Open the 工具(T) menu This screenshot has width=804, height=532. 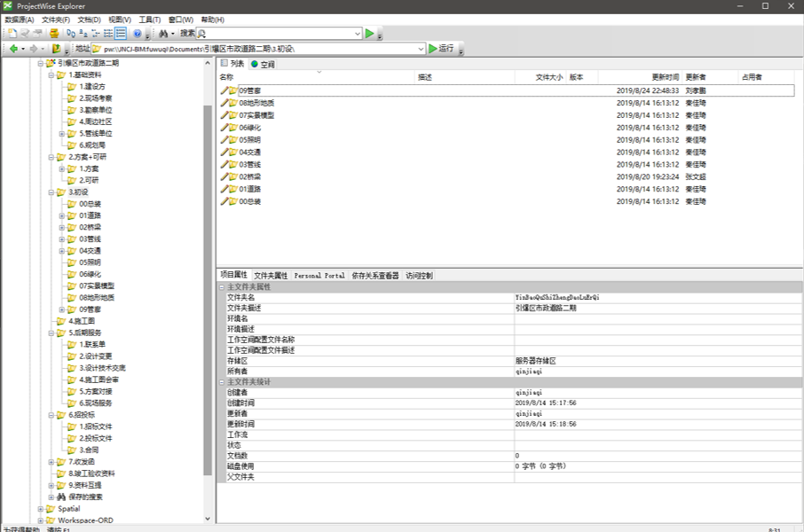pos(150,20)
